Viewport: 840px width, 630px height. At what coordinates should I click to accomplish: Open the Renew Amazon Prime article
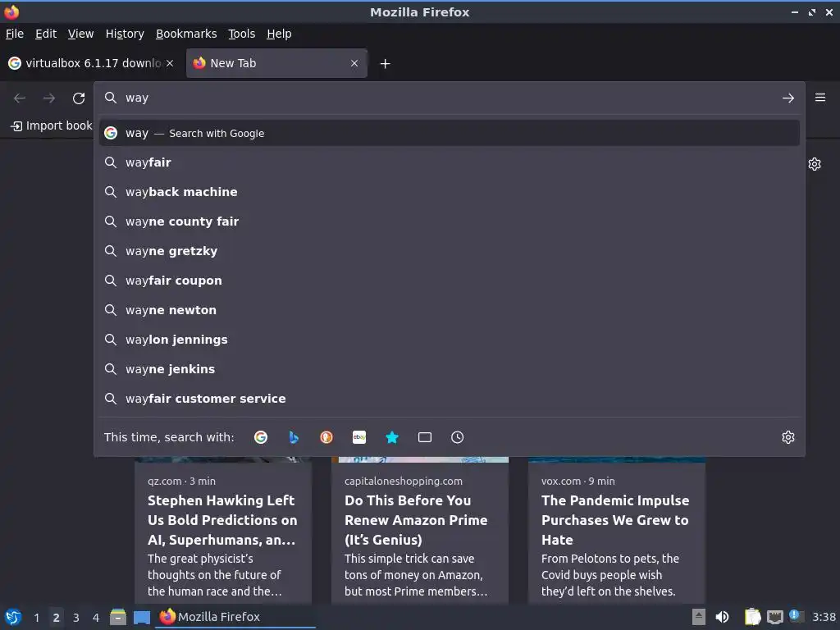[x=420, y=532]
